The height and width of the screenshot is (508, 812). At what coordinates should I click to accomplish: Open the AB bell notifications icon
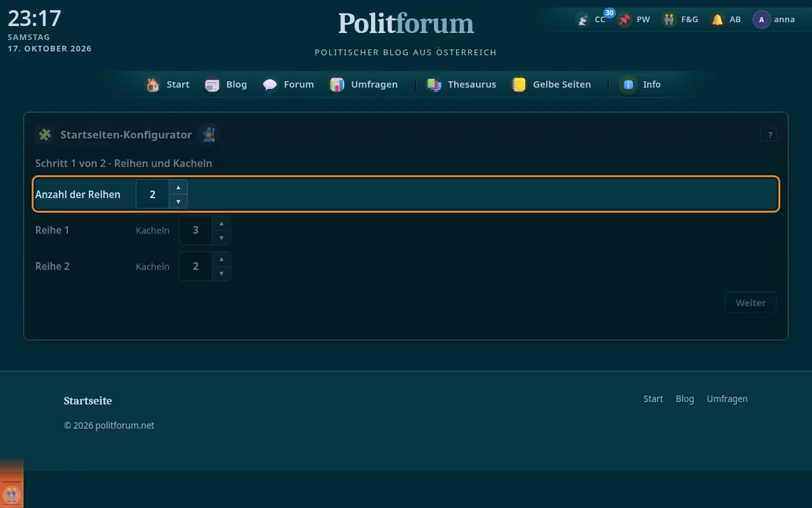(x=717, y=20)
